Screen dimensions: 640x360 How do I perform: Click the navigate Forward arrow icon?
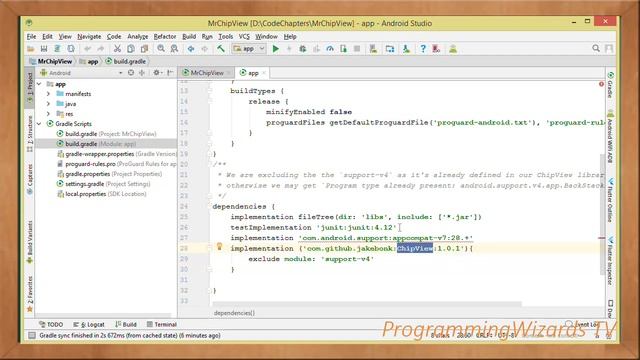[x=204, y=49]
